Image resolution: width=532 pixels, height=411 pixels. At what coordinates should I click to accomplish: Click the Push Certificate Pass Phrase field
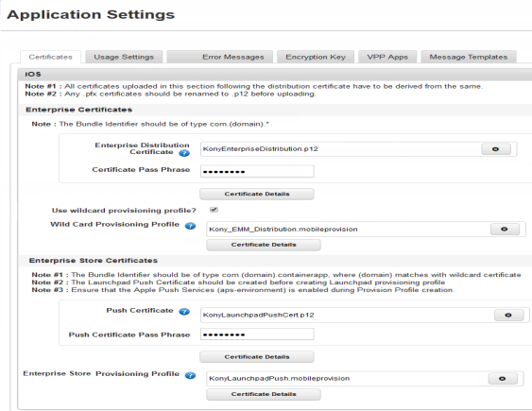(x=257, y=334)
